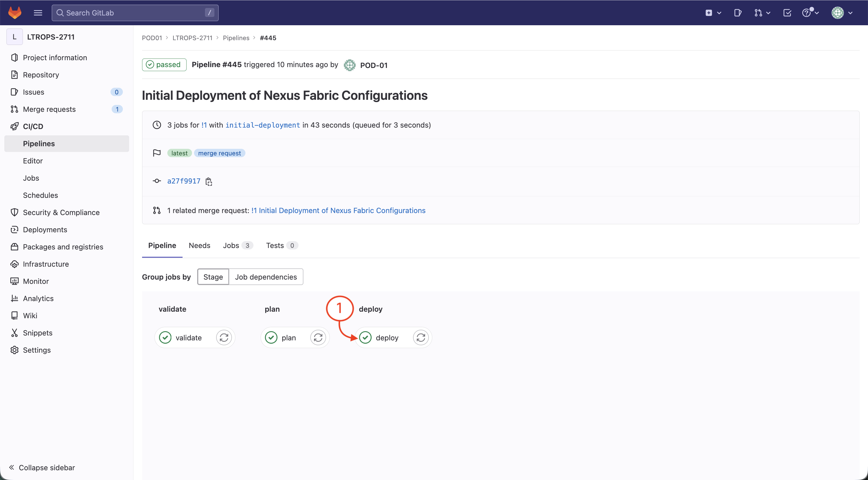Retry the plan job
Viewport: 868px width, 480px height.
coord(318,337)
